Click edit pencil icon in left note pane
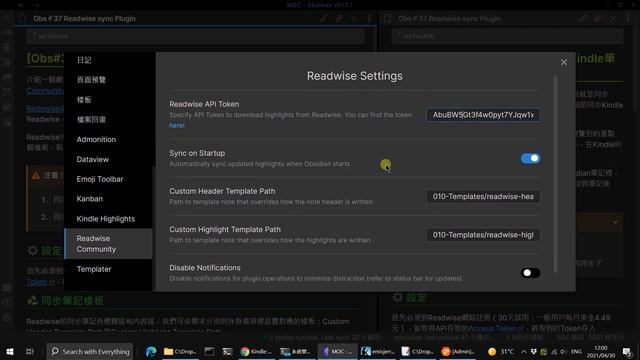This screenshot has height=360, width=640. (324, 18)
